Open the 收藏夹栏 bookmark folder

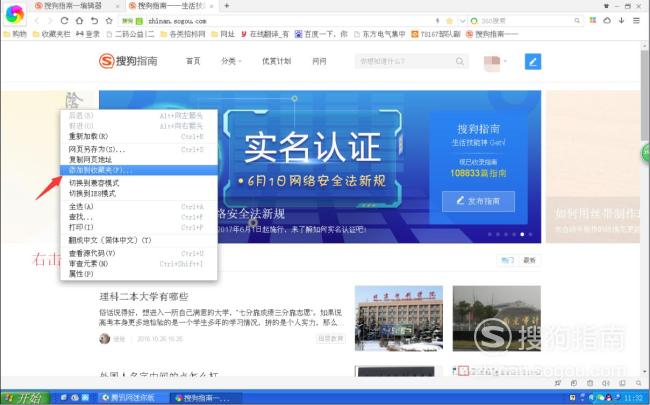pos(52,34)
